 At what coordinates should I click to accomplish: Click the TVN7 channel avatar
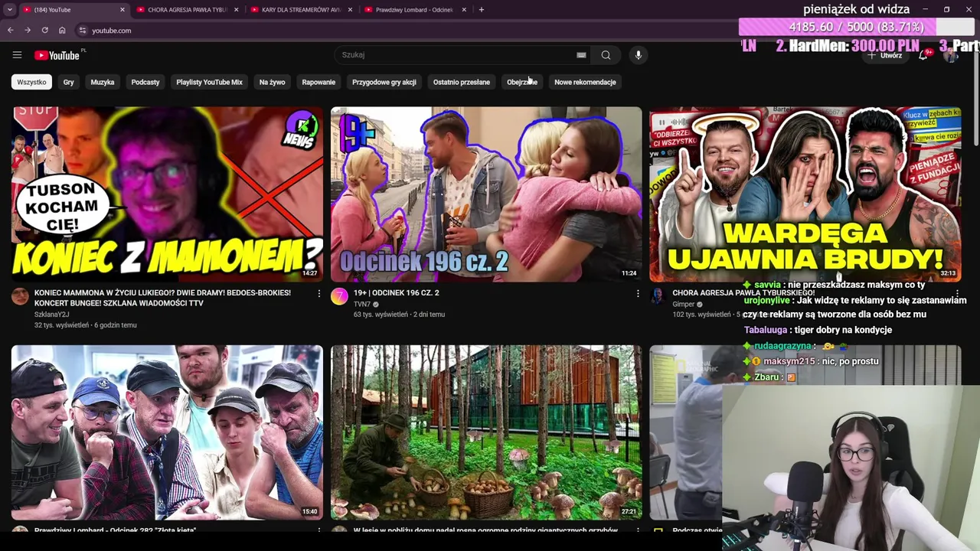pos(339,297)
